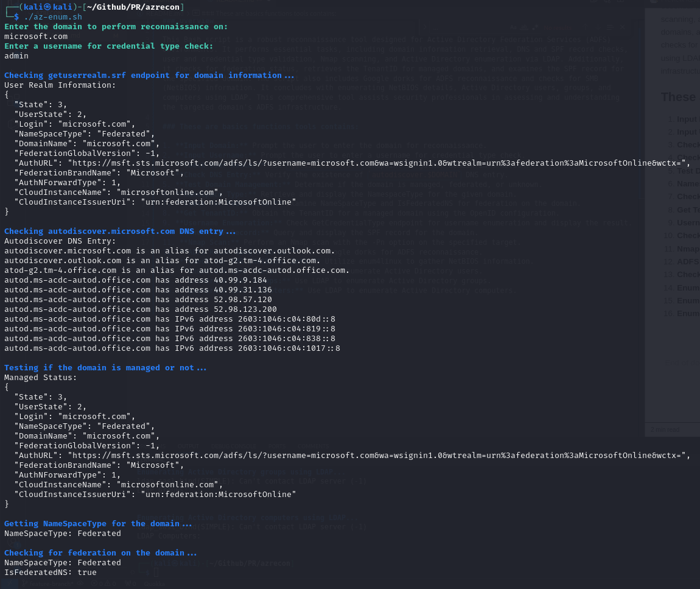This screenshot has height=589, width=700.
Task: Click '"UserState": 2' under Managed Status
Action: (51, 407)
